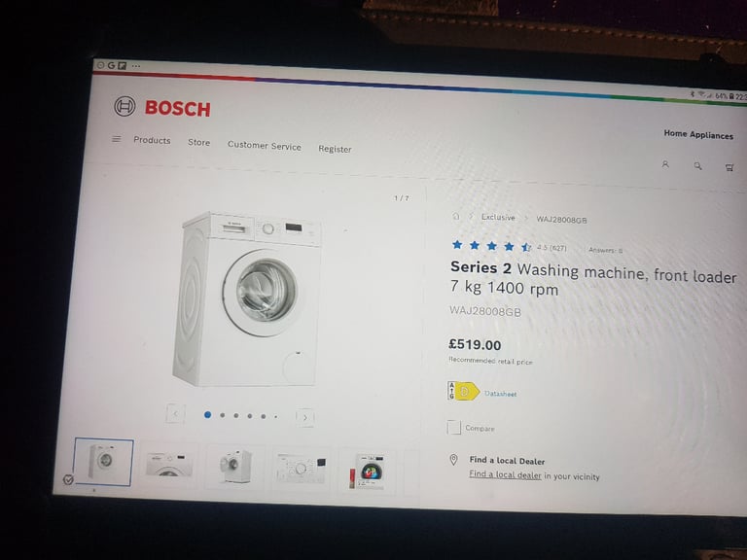
Task: Show previous product image with left arrow
Action: 175,413
